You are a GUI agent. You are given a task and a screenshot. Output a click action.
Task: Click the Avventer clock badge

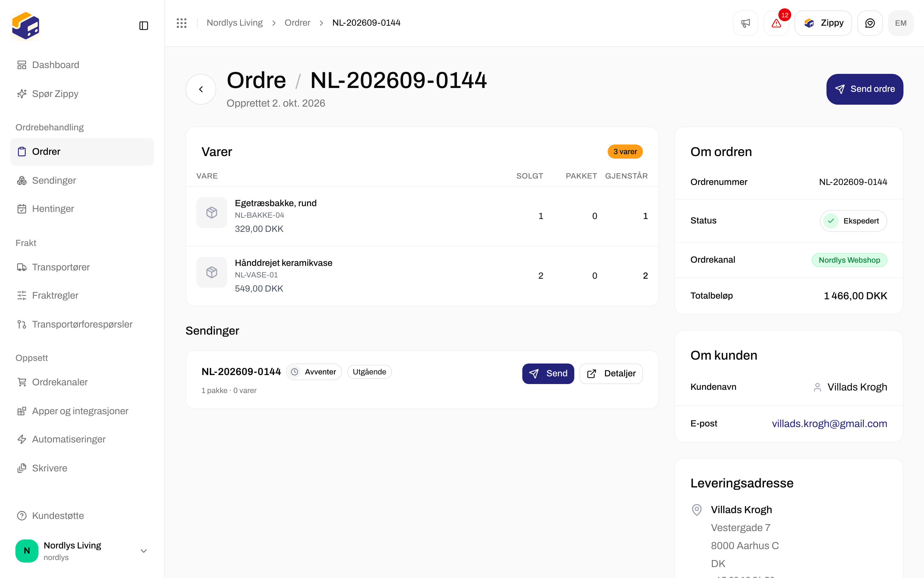point(314,372)
